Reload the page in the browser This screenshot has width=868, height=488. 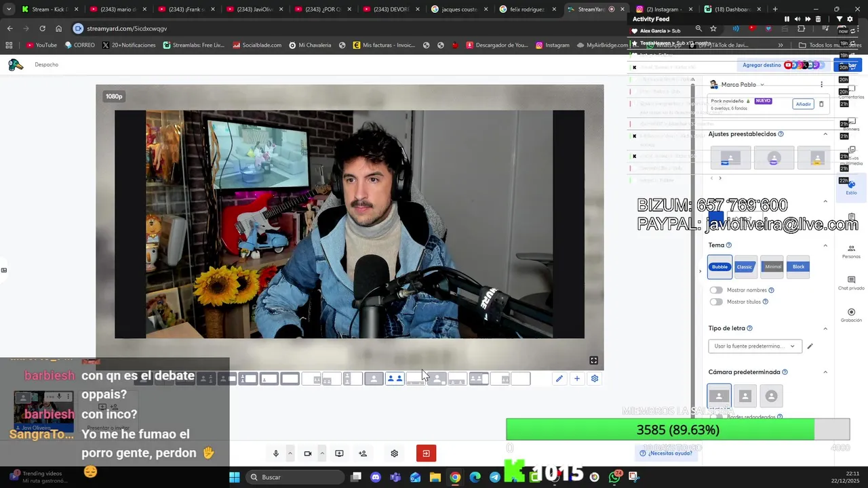pyautogui.click(x=42, y=28)
